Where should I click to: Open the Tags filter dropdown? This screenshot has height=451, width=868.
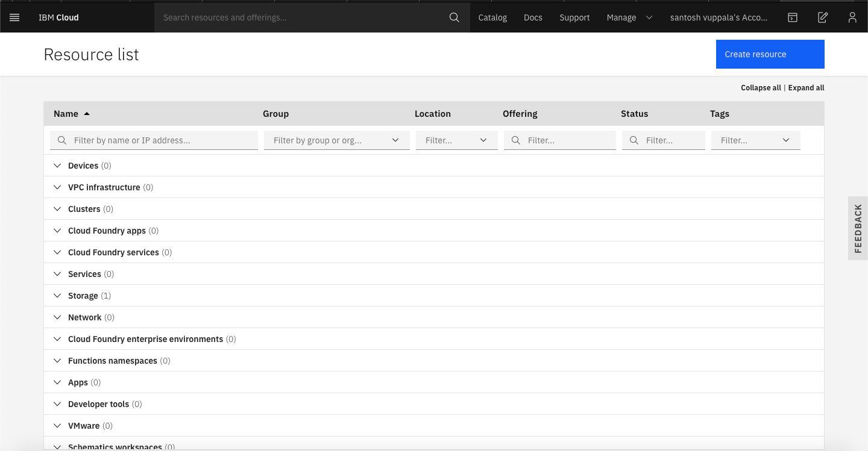(x=756, y=140)
